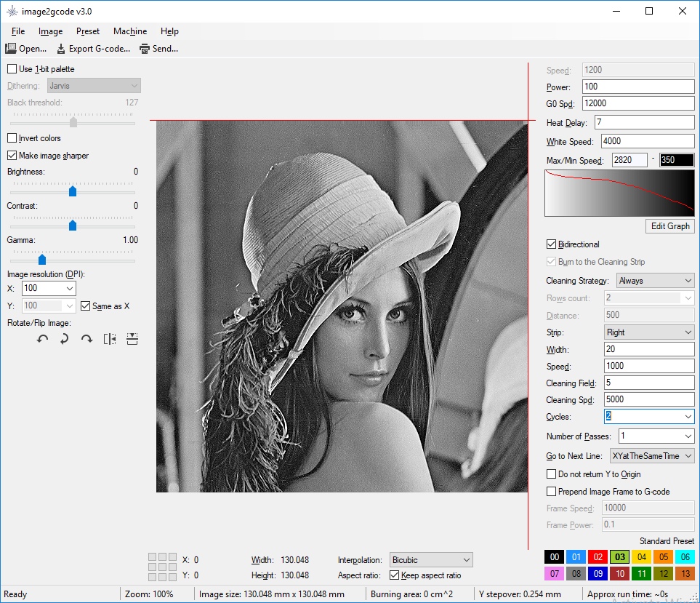This screenshot has height=603, width=700.
Task: Enable the Use 1-bit palette checkbox
Action: [12, 69]
